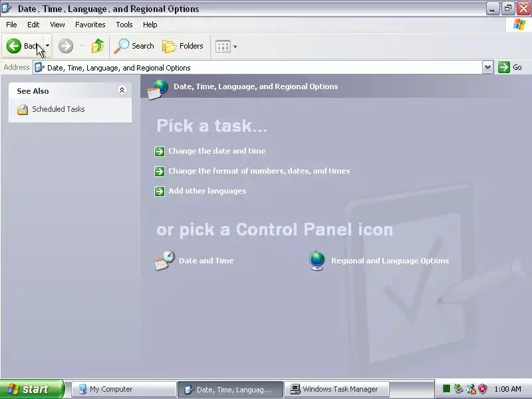Image resolution: width=532 pixels, height=399 pixels.
Task: Open the Favorites menu
Action: pyautogui.click(x=90, y=25)
